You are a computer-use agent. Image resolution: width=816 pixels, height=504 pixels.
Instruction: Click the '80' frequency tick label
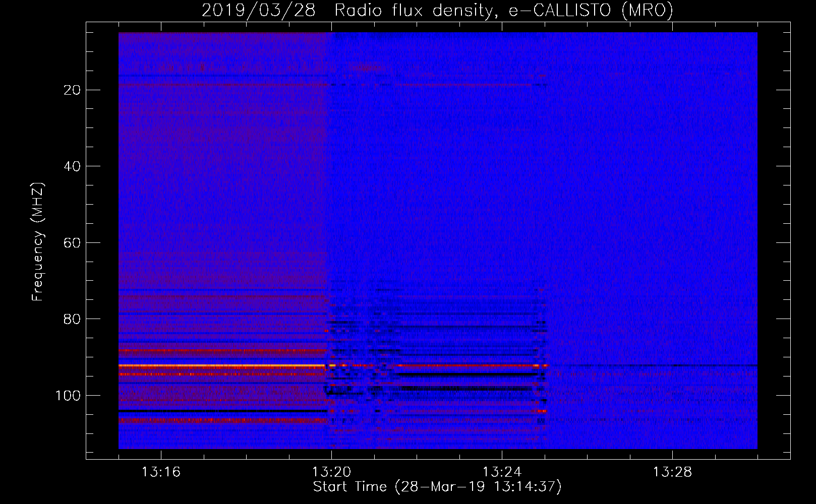[73, 320]
